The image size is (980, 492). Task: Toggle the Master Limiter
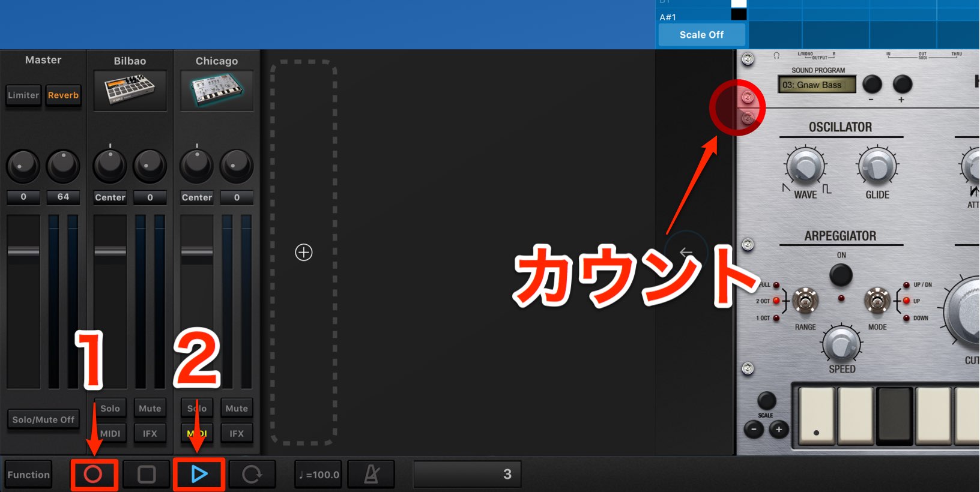point(23,95)
